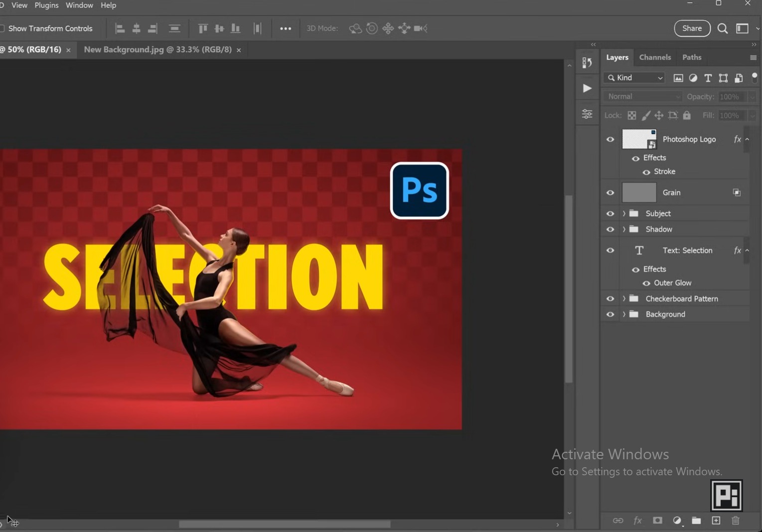The image size is (762, 532).
Task: Open the Plugins menu
Action: 46,5
